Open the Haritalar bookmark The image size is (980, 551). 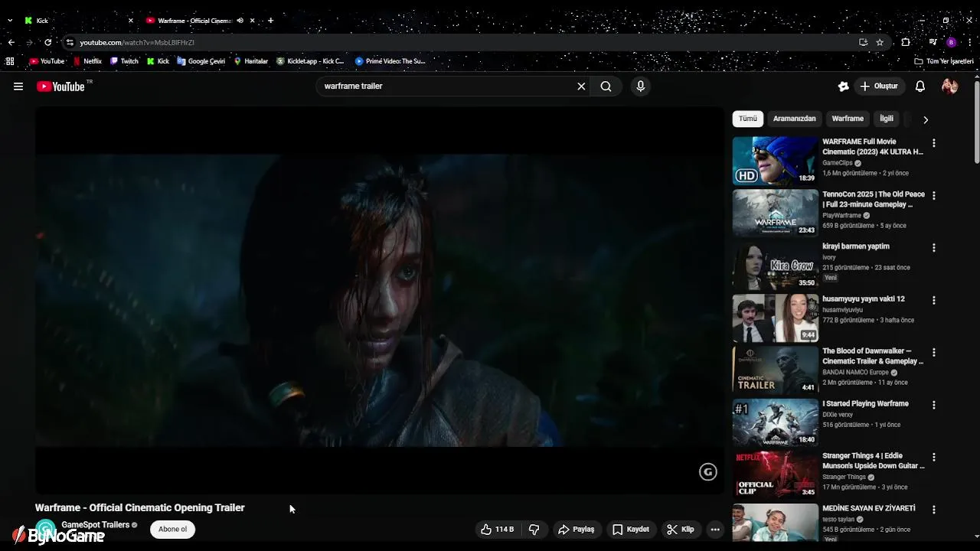(x=251, y=61)
